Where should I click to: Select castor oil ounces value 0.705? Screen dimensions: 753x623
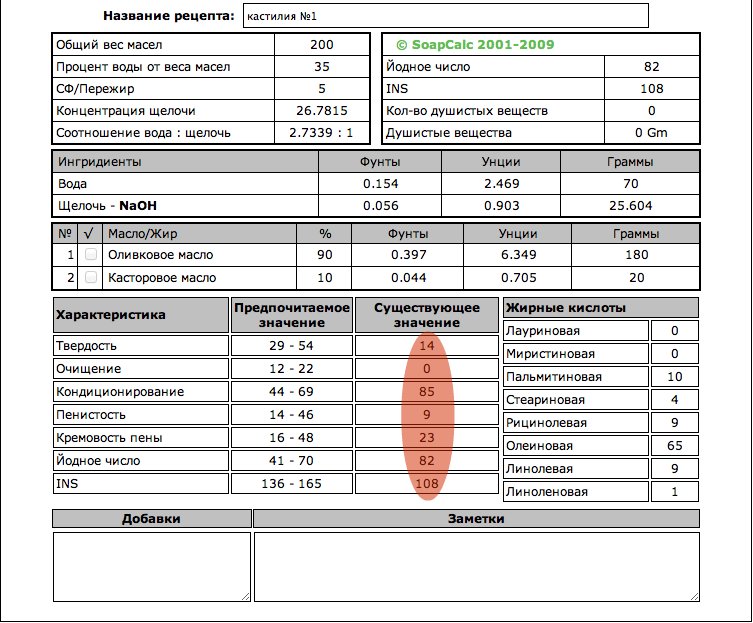click(x=518, y=278)
